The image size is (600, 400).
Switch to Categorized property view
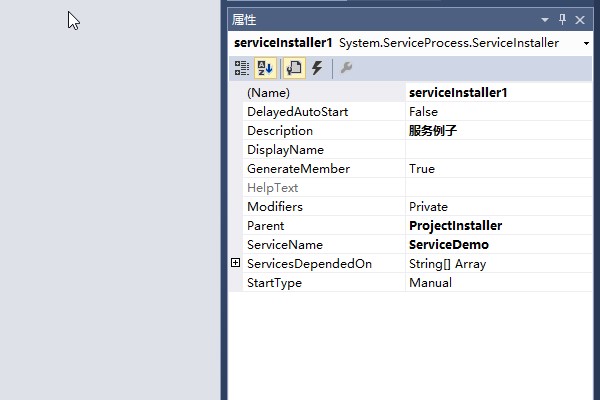242,68
